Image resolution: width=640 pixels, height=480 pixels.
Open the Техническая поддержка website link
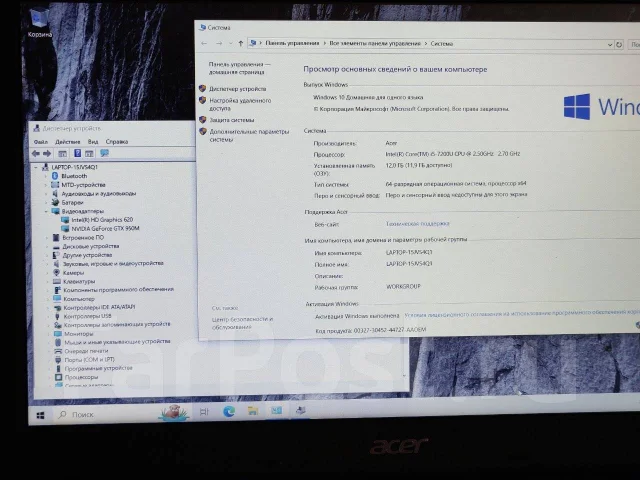pos(418,224)
